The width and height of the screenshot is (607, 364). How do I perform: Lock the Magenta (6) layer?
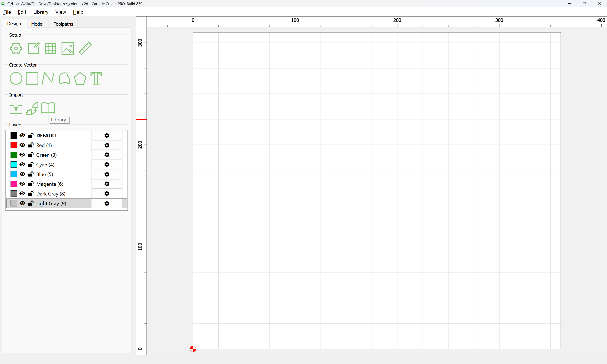(31, 184)
